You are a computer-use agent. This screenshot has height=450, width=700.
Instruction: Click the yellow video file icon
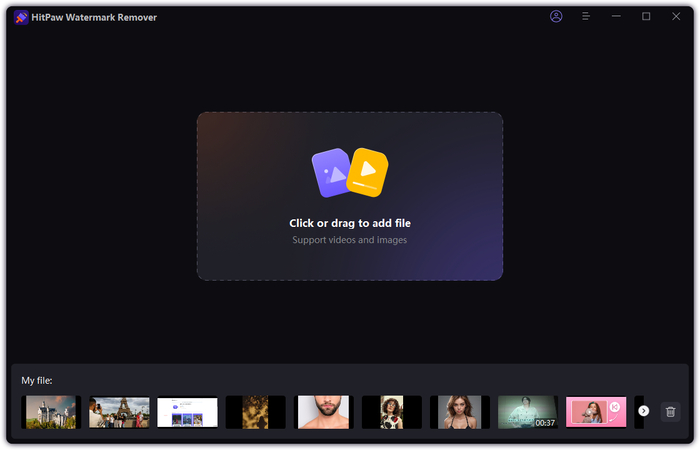point(368,172)
